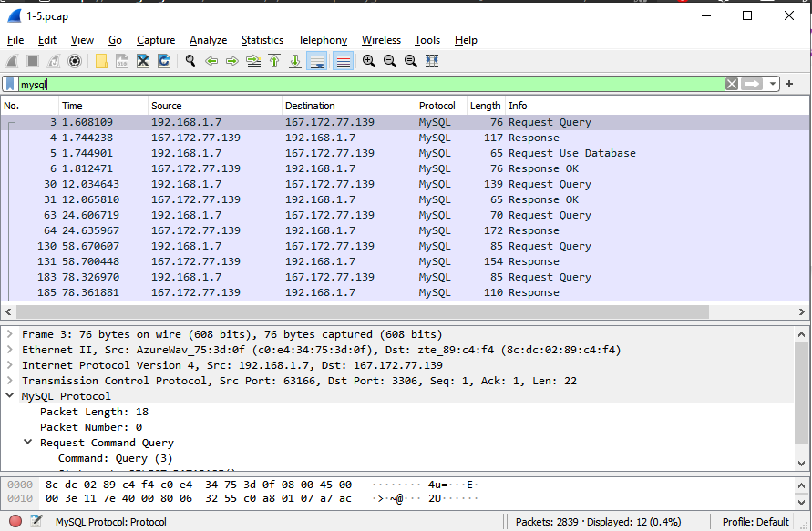Toggle packet colorization rules
This screenshot has width=812, height=531.
coord(343,61)
